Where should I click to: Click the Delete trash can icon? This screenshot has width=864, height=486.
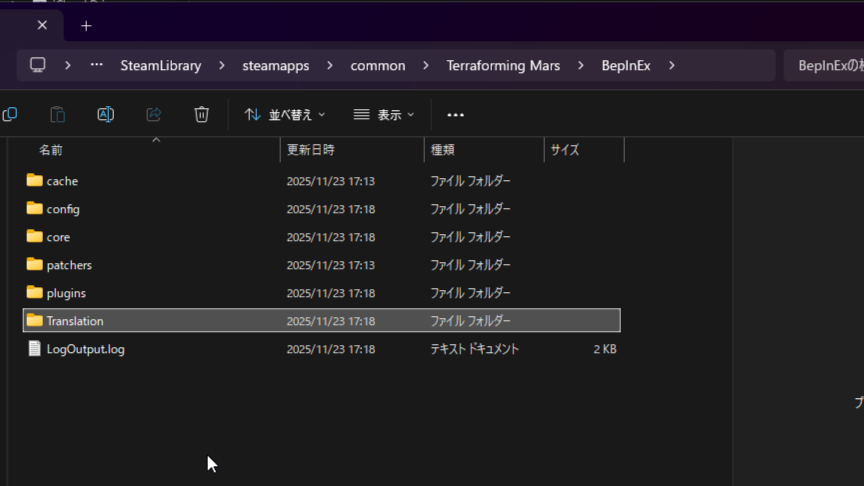coord(201,115)
